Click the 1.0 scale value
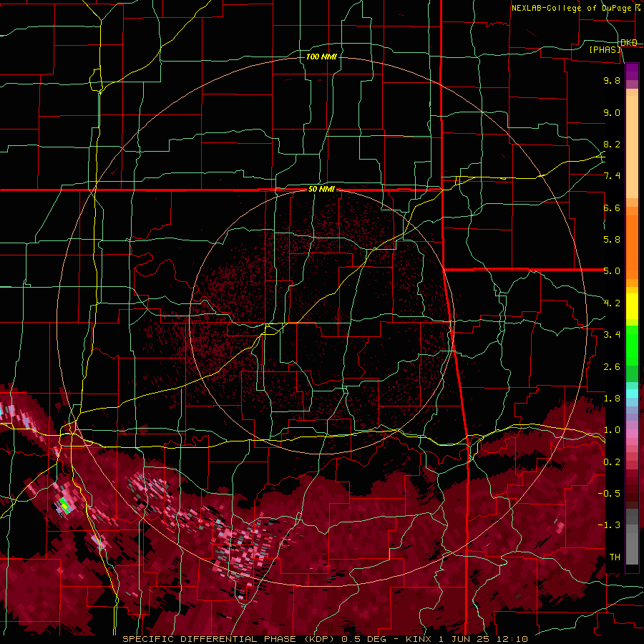Screen dimensions: 644x644 (612, 431)
